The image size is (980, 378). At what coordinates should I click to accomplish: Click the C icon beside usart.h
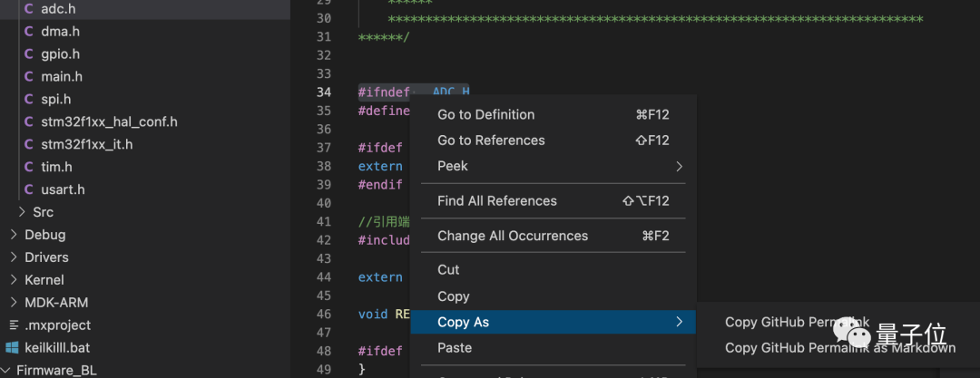(x=28, y=189)
